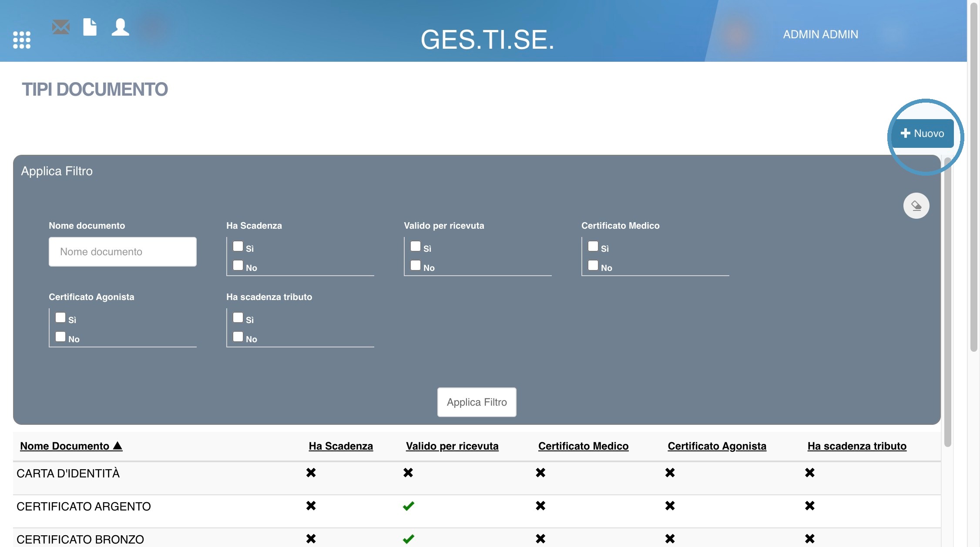The width and height of the screenshot is (980, 547).
Task: Click green check for CERTIFICATO ARGENTO Valido per ricevuta
Action: tap(408, 506)
